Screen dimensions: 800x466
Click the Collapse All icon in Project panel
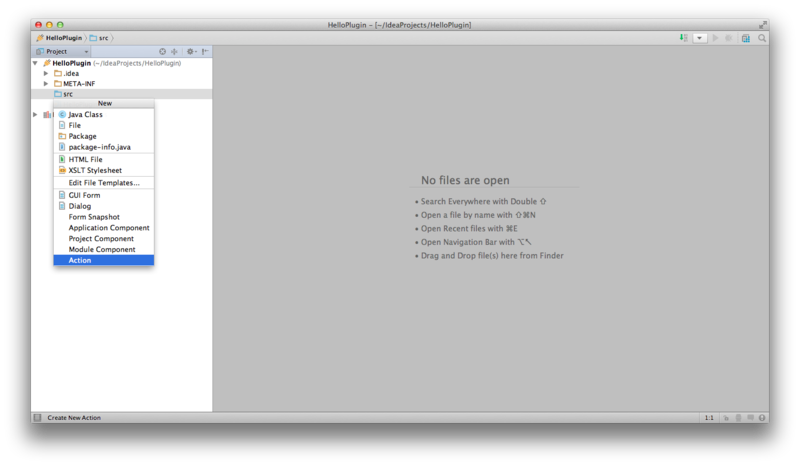click(174, 52)
